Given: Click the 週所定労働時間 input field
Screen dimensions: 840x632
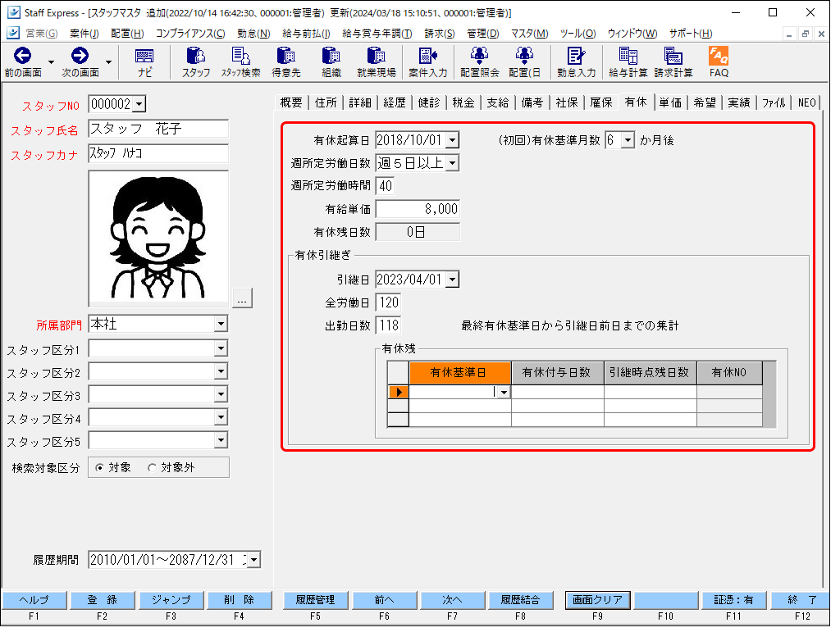Looking at the screenshot, I should (x=386, y=186).
